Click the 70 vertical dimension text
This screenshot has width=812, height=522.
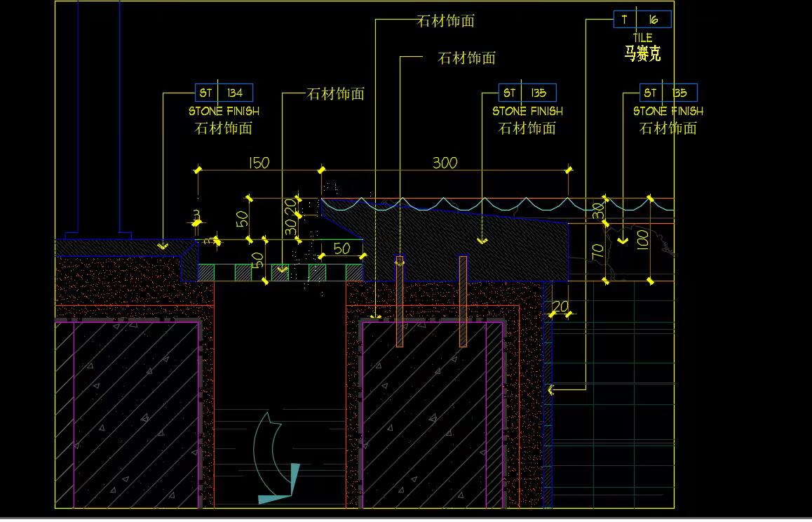pos(598,252)
